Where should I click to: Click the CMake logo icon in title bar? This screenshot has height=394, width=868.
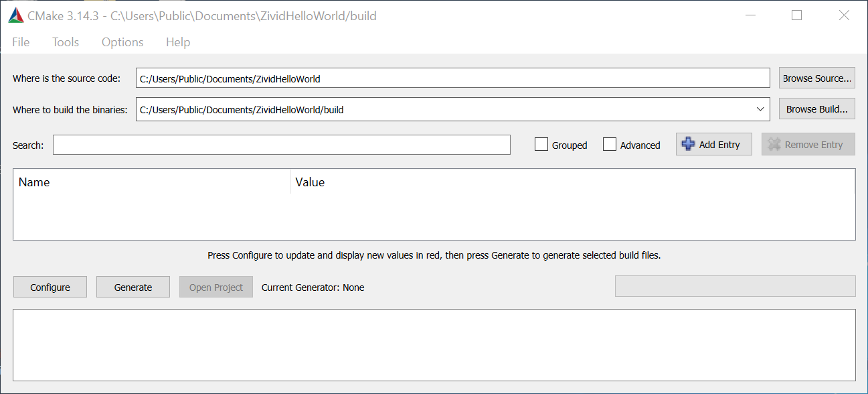tap(16, 15)
